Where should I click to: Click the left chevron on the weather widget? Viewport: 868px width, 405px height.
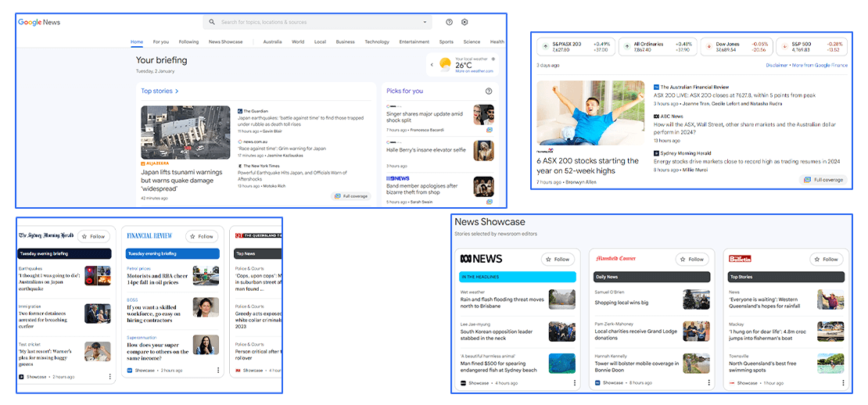point(432,65)
